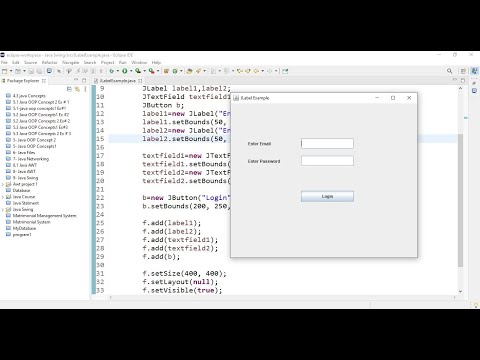Select the Java perspective icon
Screen dimensions: 480x360
point(474,71)
